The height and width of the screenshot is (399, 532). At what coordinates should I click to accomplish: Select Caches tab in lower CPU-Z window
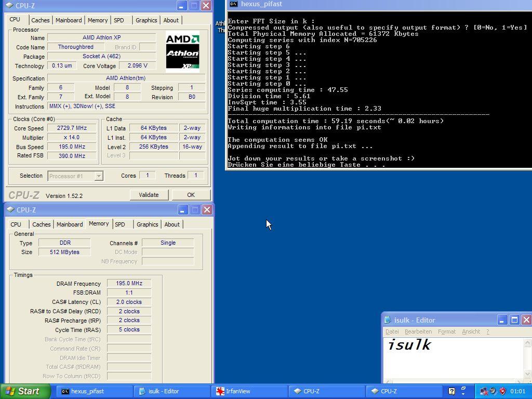click(42, 224)
